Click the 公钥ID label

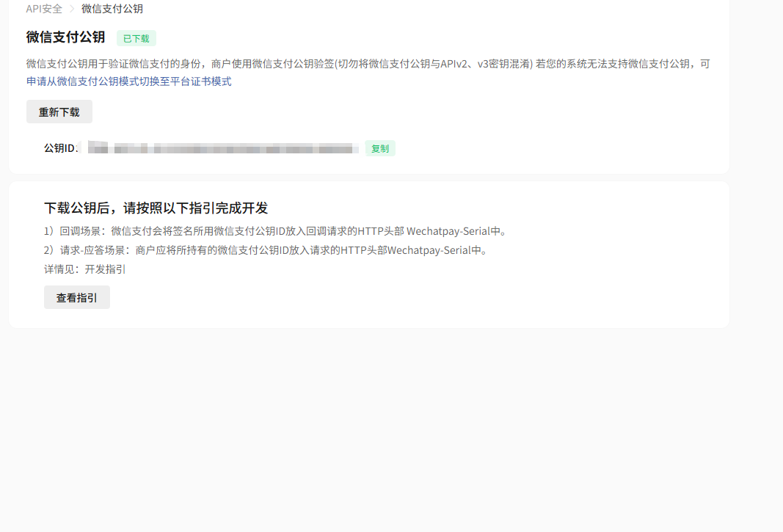pyautogui.click(x=60, y=148)
